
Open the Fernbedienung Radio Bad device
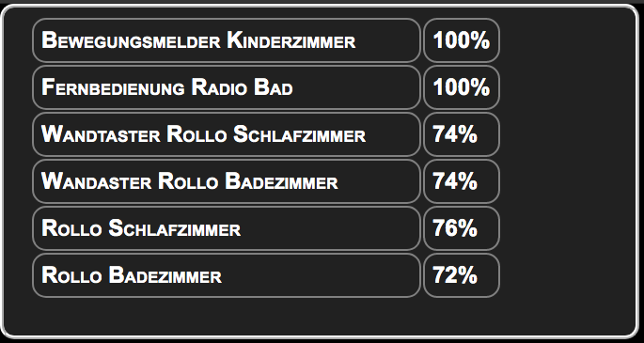[227, 87]
